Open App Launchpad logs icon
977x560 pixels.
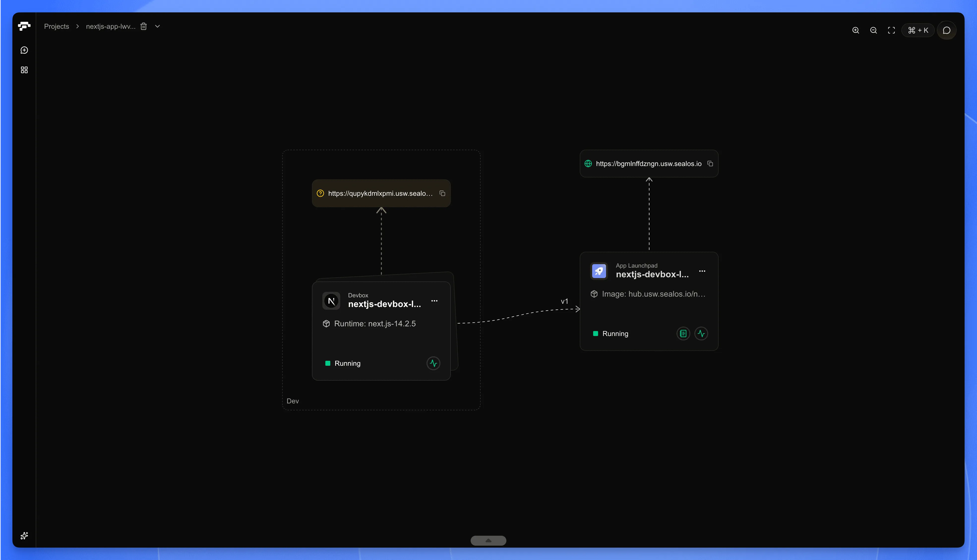tap(683, 334)
